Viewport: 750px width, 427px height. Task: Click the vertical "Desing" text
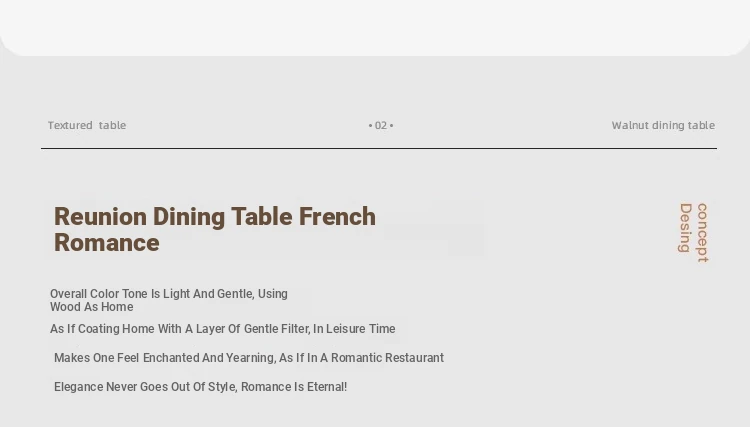[685, 228]
